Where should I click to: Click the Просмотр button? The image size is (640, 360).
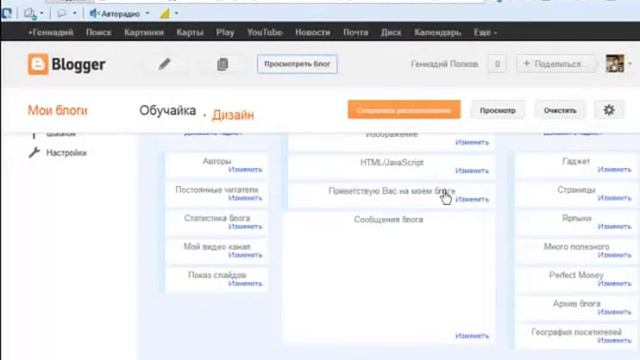point(498,110)
